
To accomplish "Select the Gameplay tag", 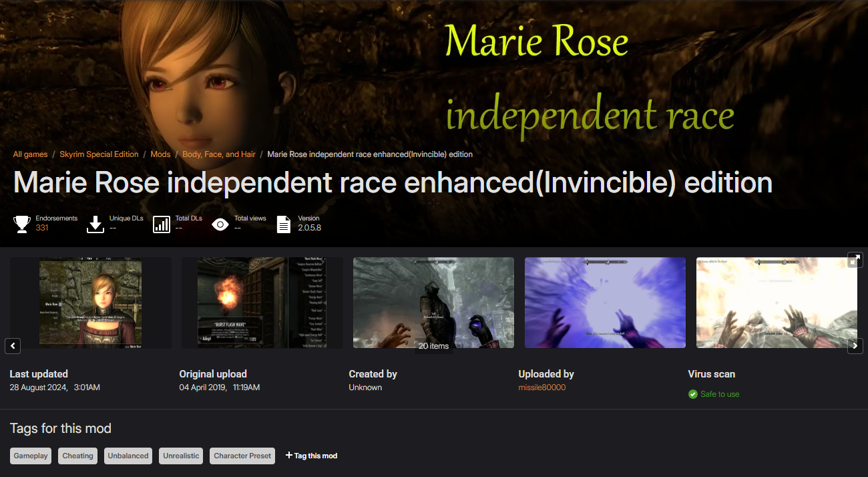I will (31, 456).
